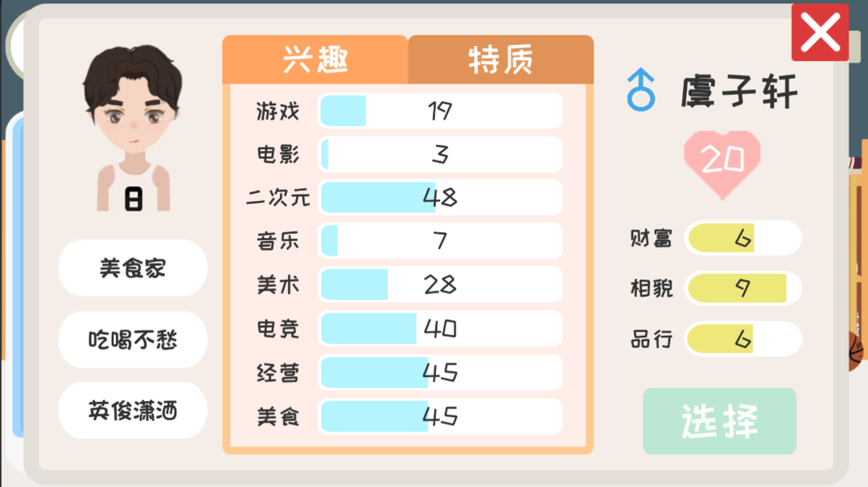Click the 音乐 interest bar showing 7
Screen dimensions: 868x487
point(440,241)
